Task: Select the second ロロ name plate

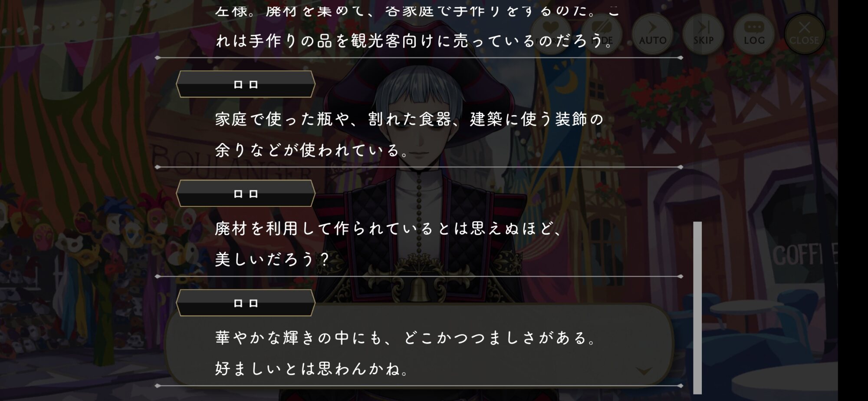Action: coord(246,193)
